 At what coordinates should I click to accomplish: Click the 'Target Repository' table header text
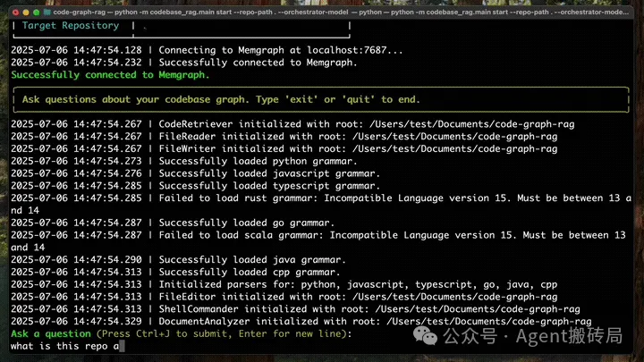click(x=71, y=25)
